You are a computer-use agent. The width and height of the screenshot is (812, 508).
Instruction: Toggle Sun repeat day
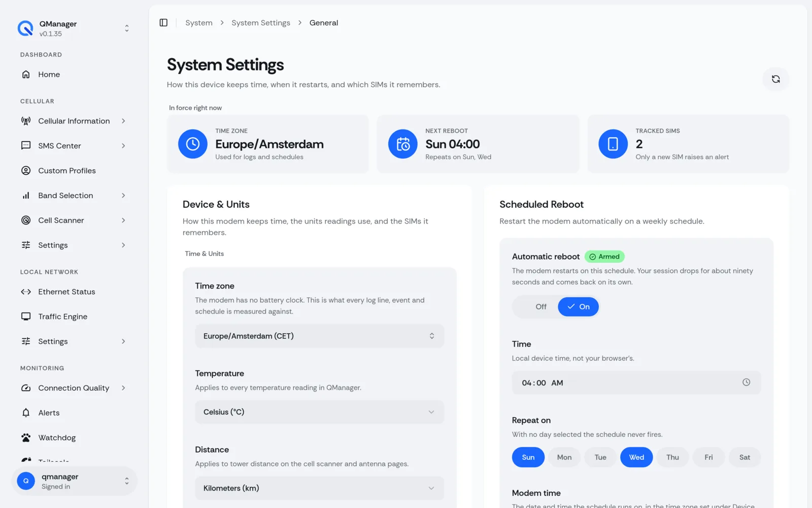pyautogui.click(x=528, y=457)
